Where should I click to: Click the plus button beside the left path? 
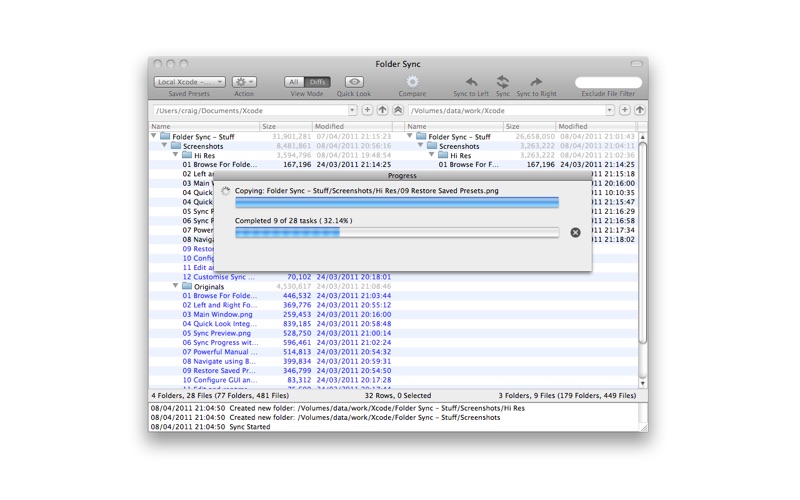click(367, 110)
